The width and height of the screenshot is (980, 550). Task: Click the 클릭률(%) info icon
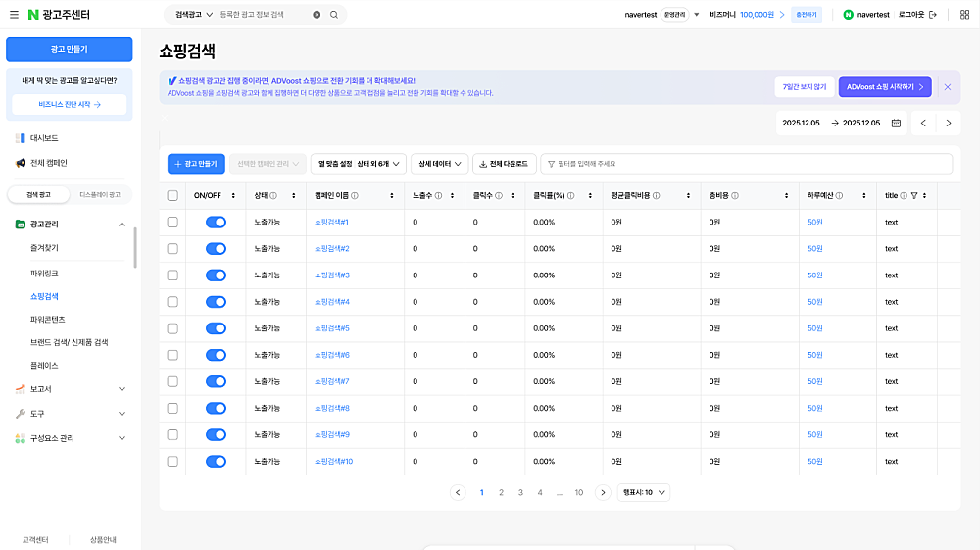click(570, 196)
